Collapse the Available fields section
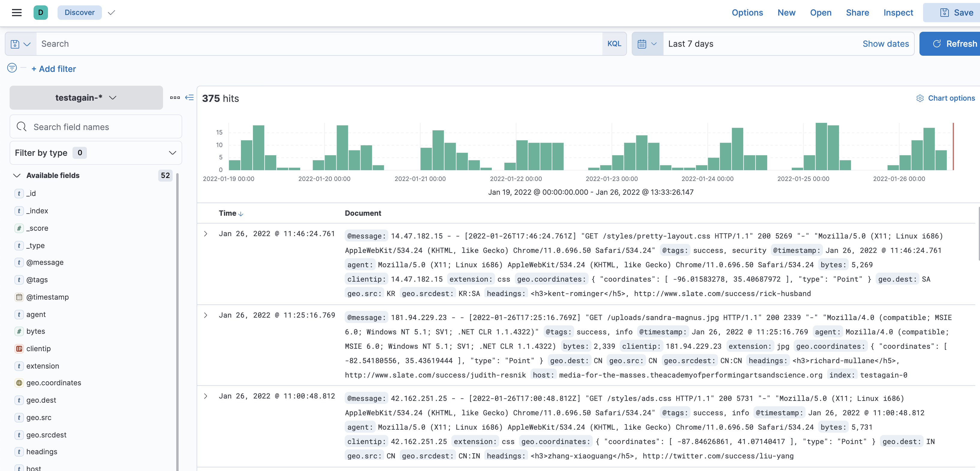Viewport: 980px width, 471px height. coord(17,175)
